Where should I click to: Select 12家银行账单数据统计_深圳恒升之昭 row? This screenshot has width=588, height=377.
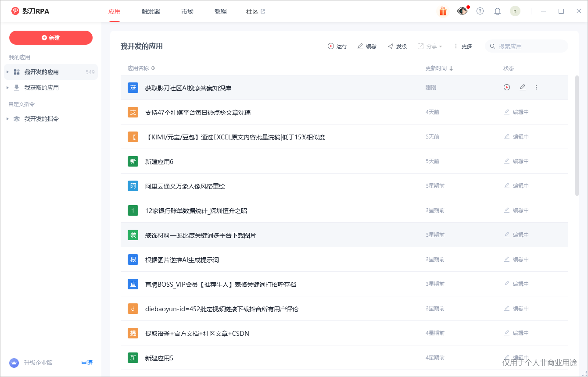click(344, 210)
